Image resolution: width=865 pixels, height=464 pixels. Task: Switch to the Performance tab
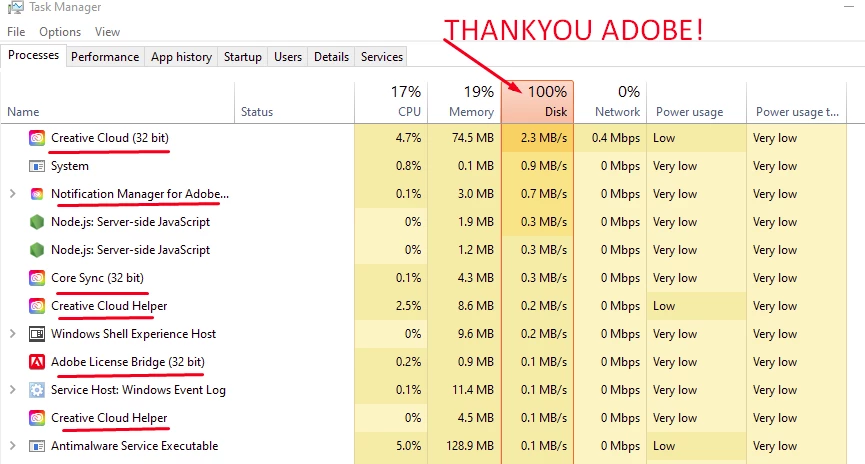click(105, 57)
